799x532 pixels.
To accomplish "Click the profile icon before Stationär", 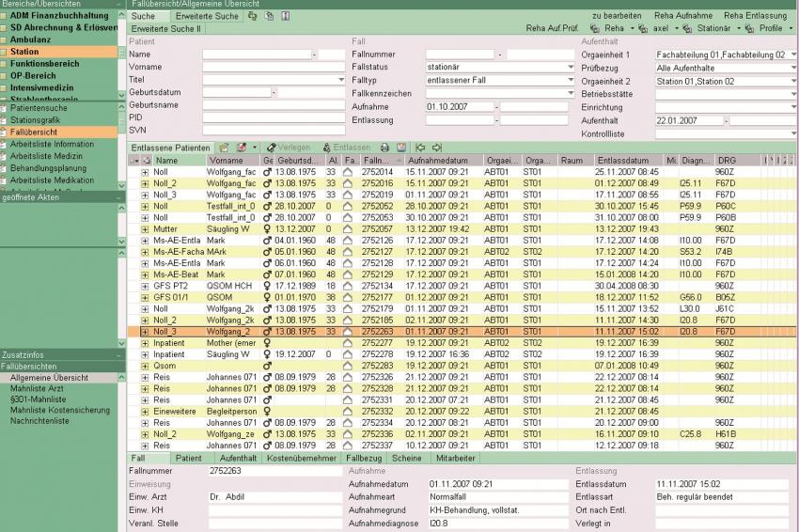I will [x=687, y=28].
